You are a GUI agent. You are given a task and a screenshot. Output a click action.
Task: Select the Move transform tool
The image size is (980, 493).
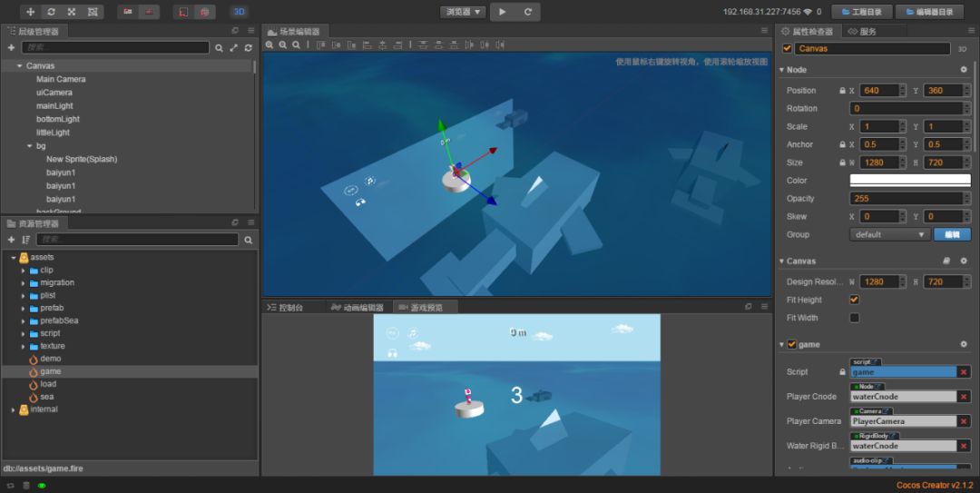click(x=31, y=12)
